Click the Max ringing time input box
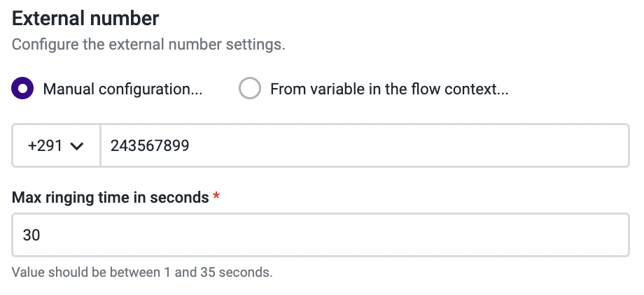This screenshot has width=644, height=295. (321, 236)
